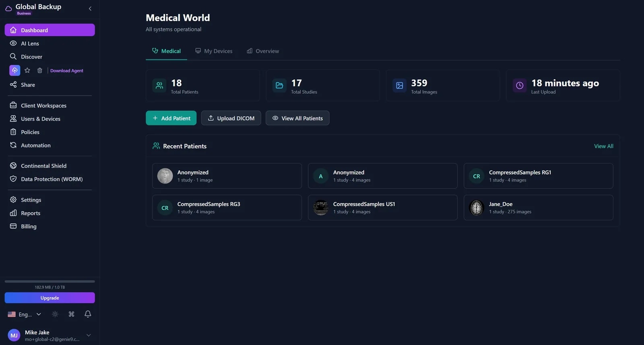Click the purple cloud upload icon

coord(15,70)
